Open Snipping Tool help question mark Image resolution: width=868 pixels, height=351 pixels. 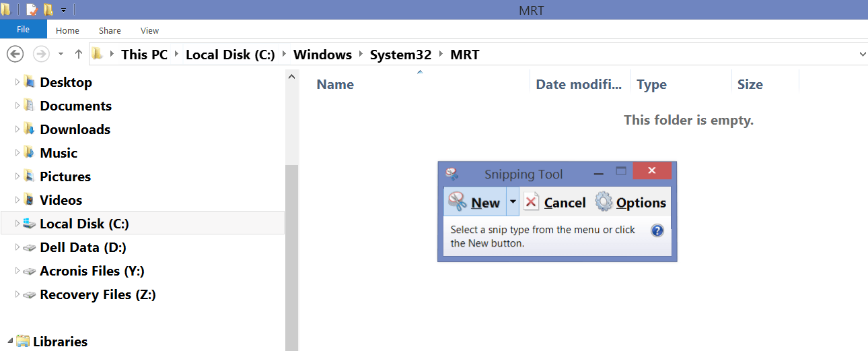tap(657, 230)
